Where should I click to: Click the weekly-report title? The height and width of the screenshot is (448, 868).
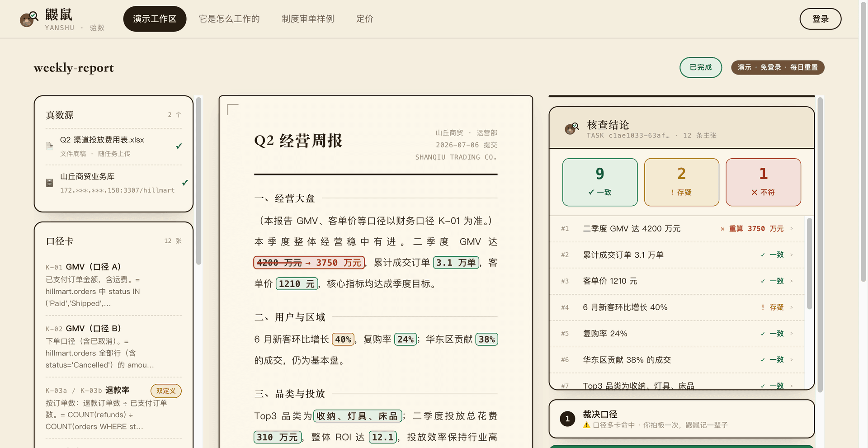74,68
